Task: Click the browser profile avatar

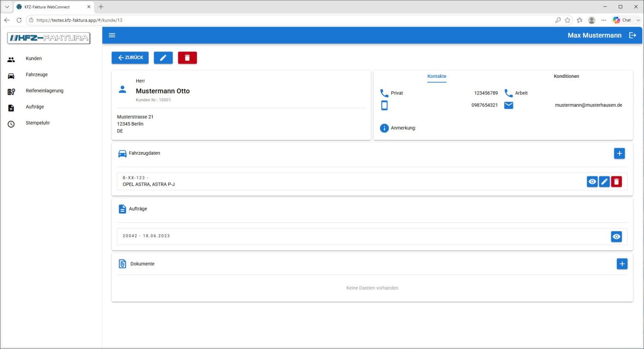Action: coord(592,20)
